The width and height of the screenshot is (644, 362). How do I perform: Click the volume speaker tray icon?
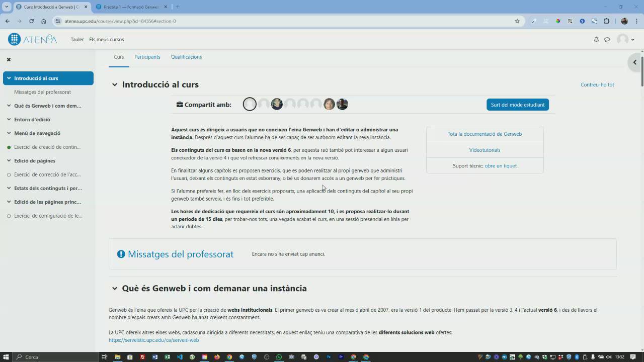[609, 357]
